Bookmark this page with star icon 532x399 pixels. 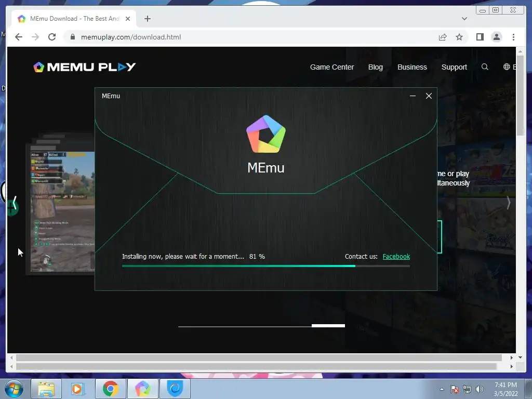[x=459, y=37]
